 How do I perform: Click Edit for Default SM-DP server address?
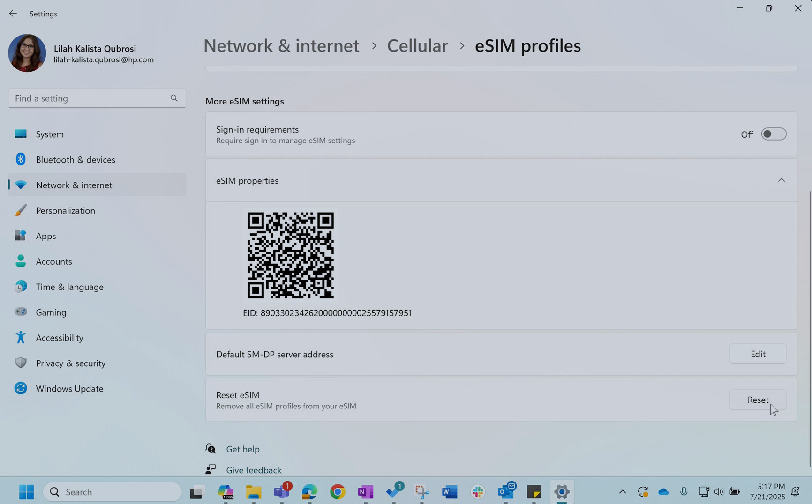(757, 354)
